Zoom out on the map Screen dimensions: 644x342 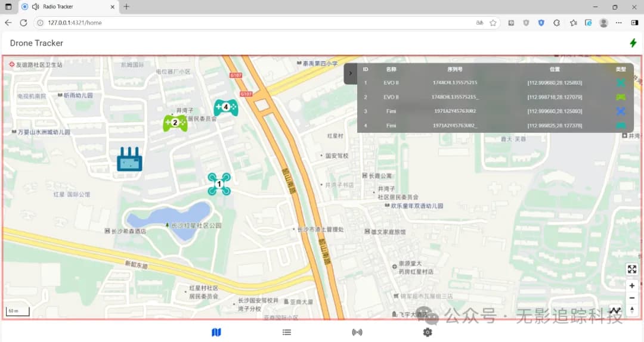coord(632,298)
